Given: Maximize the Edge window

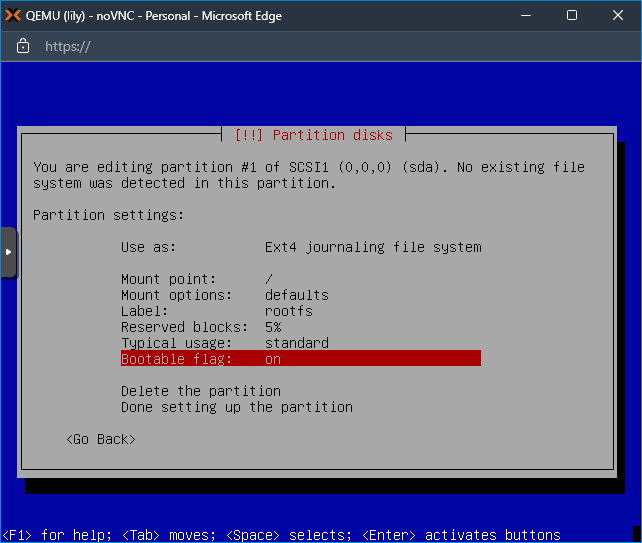Looking at the screenshot, I should click(572, 16).
